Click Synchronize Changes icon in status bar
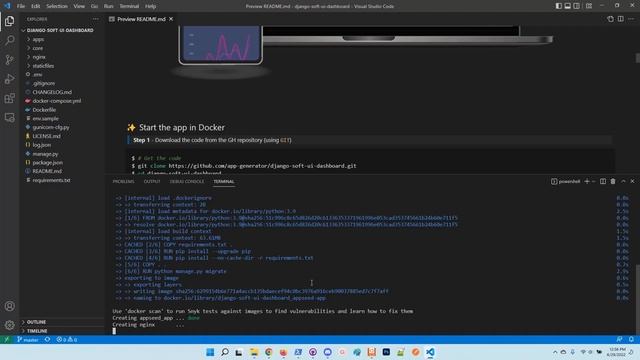Screen dimensions: 640x360 [x=47, y=340]
